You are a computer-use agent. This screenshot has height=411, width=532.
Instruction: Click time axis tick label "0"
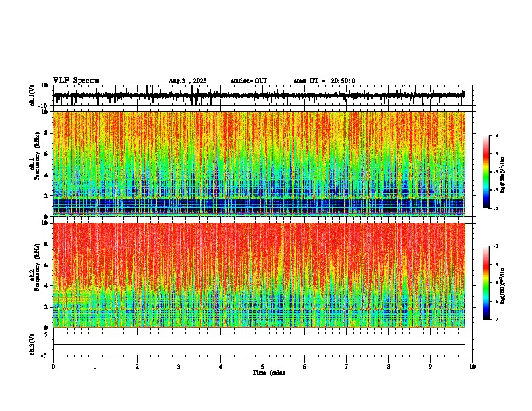(53, 367)
